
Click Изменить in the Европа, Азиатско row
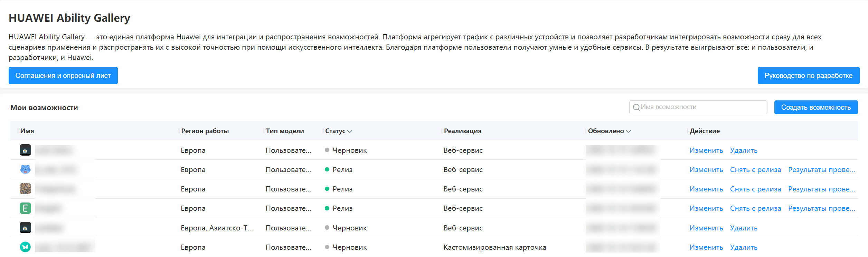[706, 228]
